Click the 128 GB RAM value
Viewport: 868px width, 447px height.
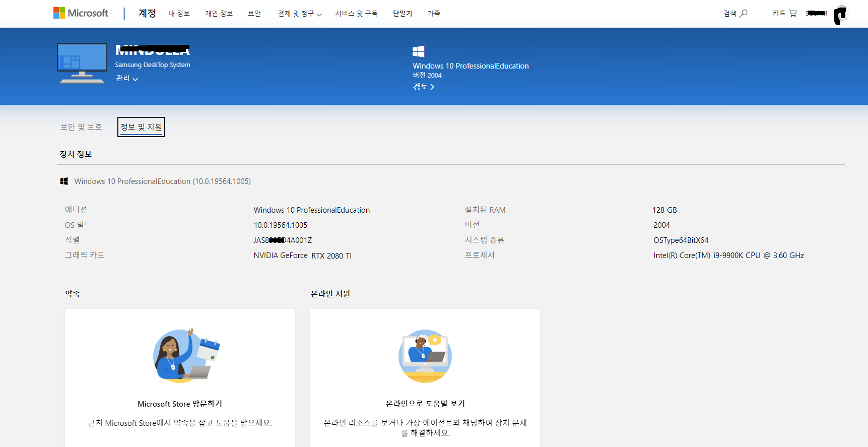[x=665, y=210]
